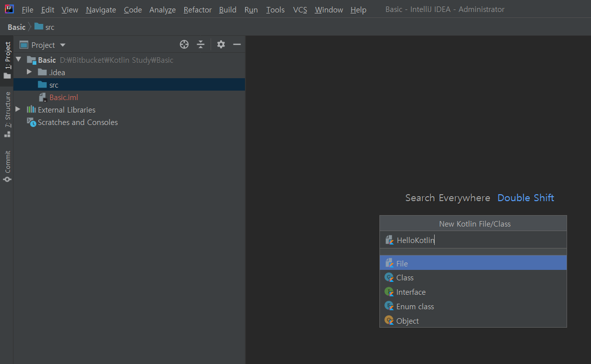Screen dimensions: 591x364
Task: Collapse all via the Project toolbar icon
Action: coord(201,44)
